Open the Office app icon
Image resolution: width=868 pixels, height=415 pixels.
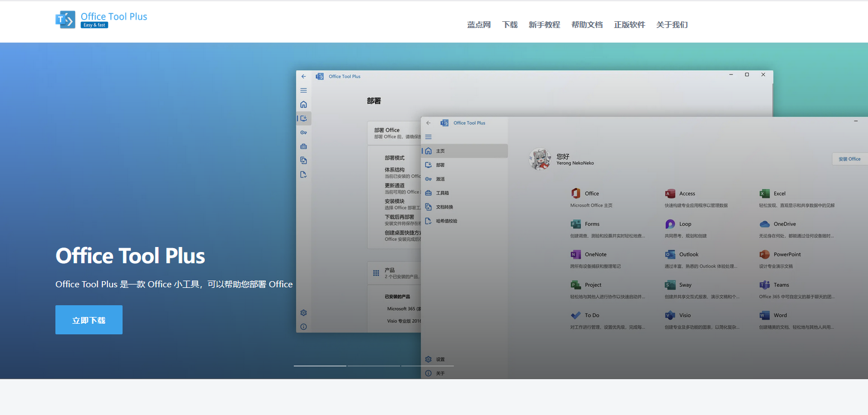tap(576, 193)
